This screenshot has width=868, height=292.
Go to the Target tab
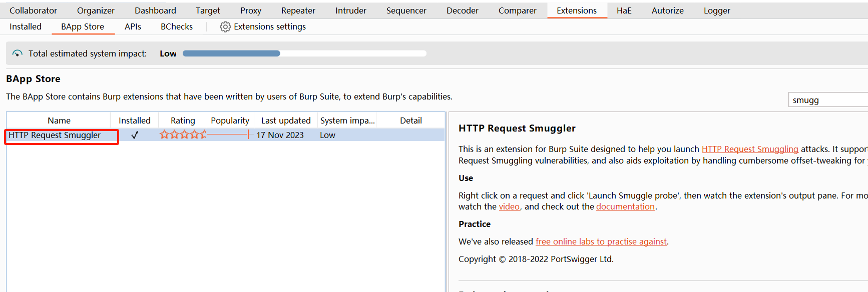pos(208,10)
